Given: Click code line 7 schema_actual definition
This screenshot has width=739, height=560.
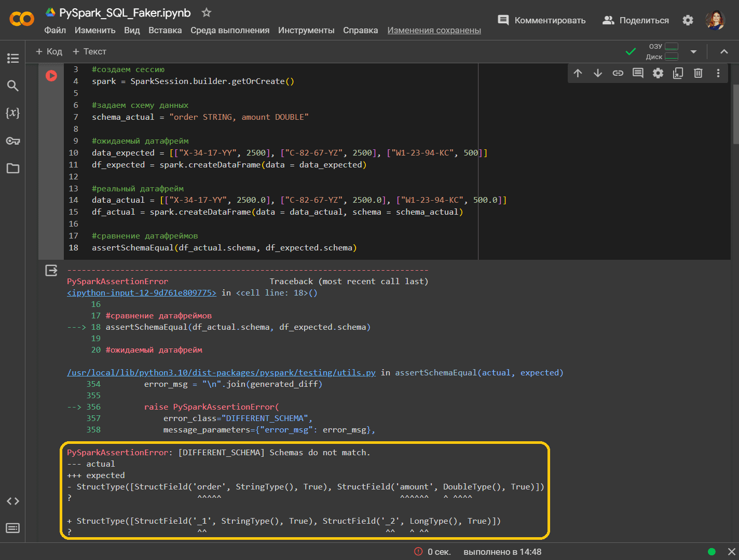Looking at the screenshot, I should [x=200, y=117].
